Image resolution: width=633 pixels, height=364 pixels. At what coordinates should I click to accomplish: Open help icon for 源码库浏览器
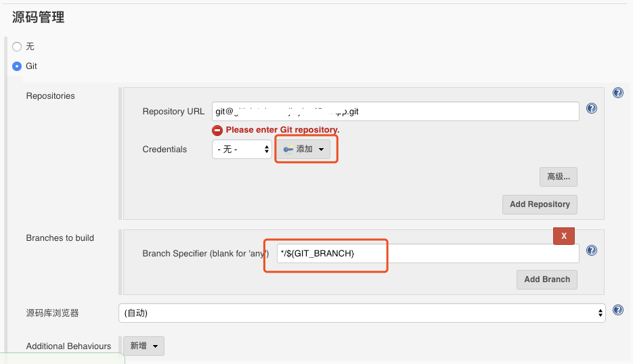pos(617,310)
